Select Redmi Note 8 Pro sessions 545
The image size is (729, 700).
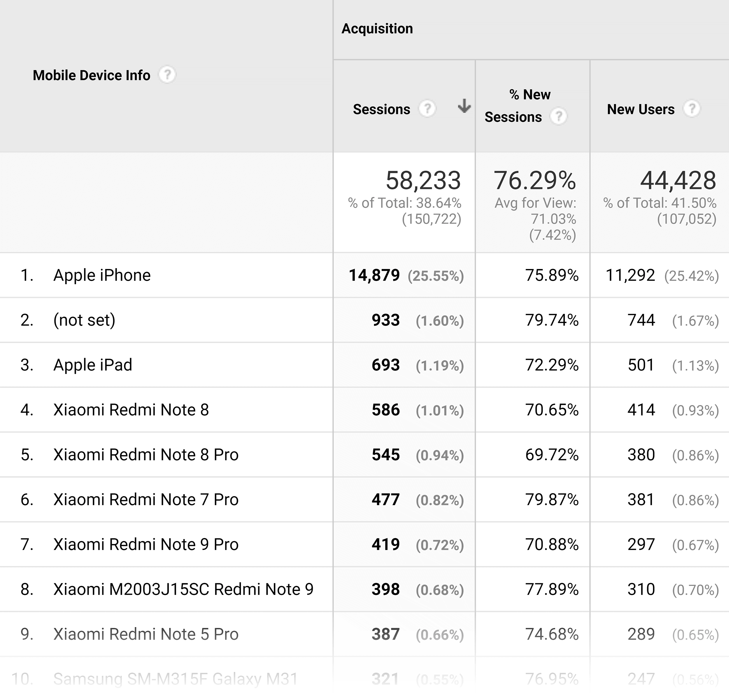point(386,455)
